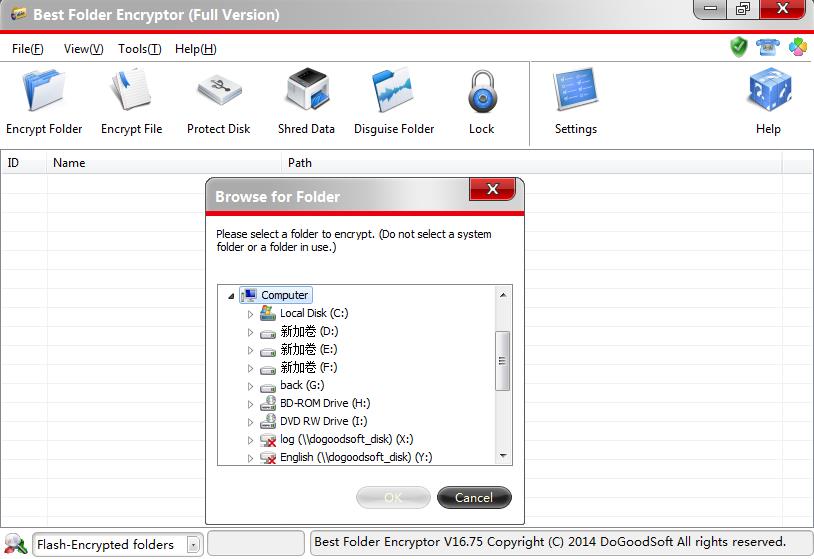Click the search users icon in status bar
The image size is (814, 559).
[x=16, y=544]
